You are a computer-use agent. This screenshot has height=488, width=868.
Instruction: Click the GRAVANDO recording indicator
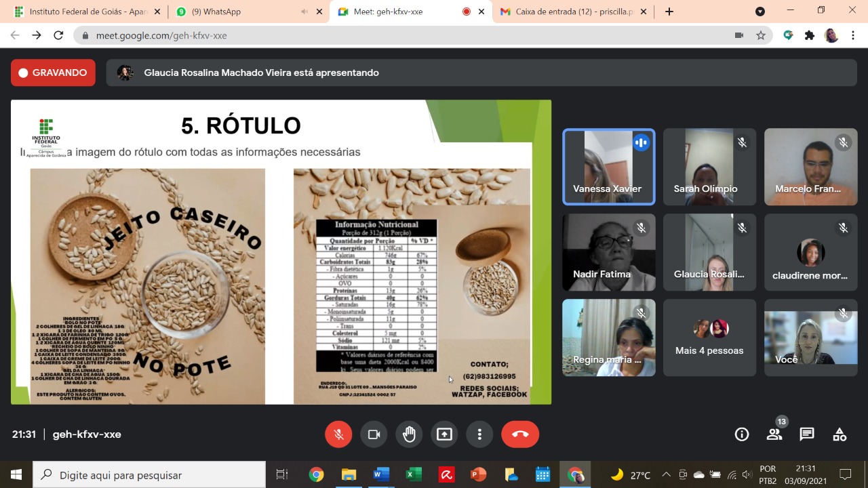pos(53,73)
